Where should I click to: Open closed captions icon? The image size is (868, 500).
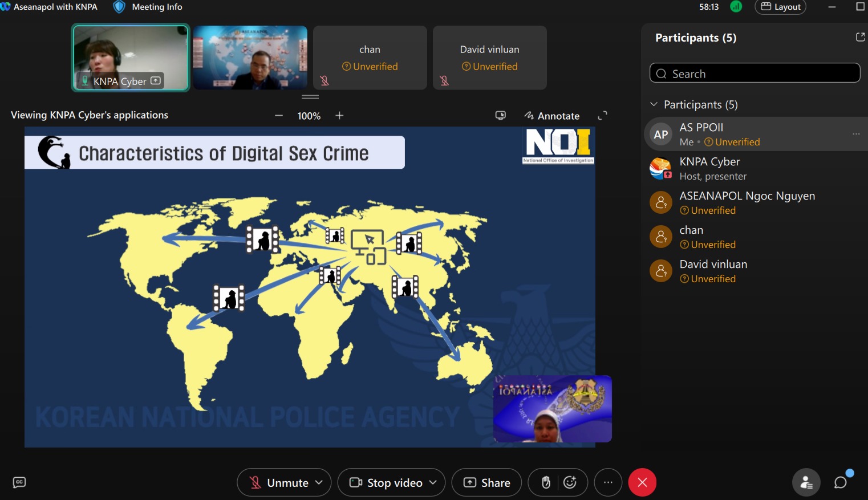point(19,482)
